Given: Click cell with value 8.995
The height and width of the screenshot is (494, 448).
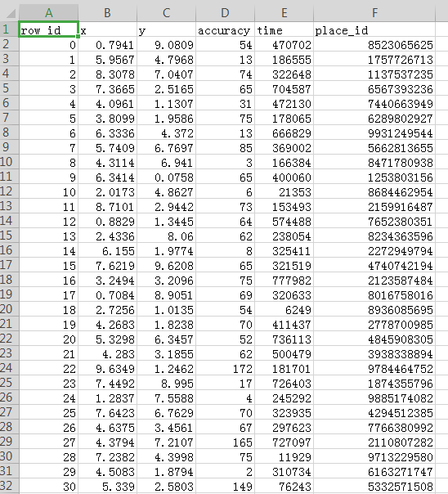Looking at the screenshot, I should click(166, 383).
